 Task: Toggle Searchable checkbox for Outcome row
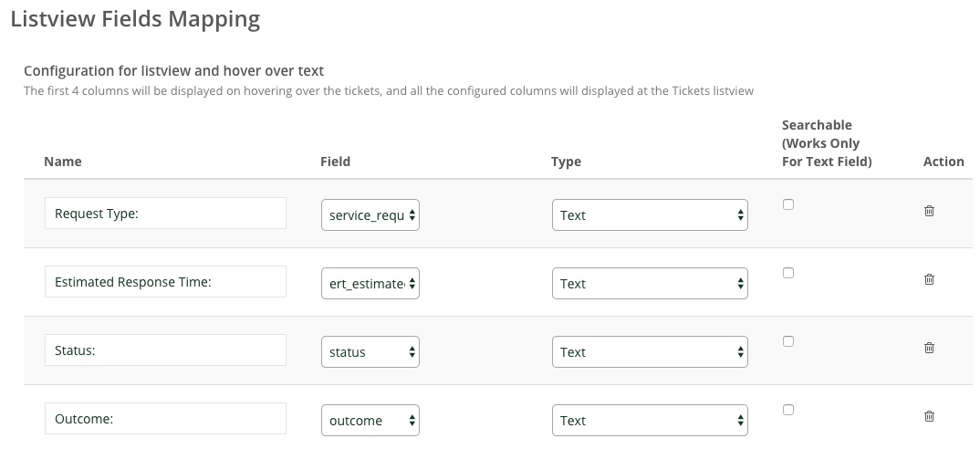coord(788,410)
